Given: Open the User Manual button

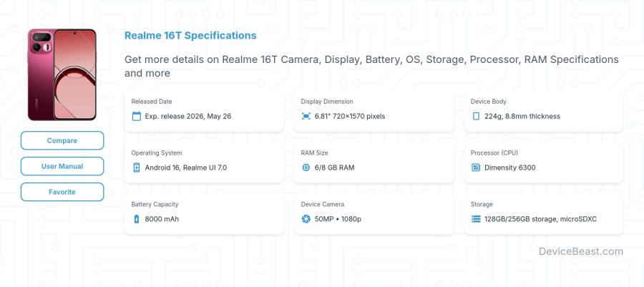Looking at the screenshot, I should 62,166.
